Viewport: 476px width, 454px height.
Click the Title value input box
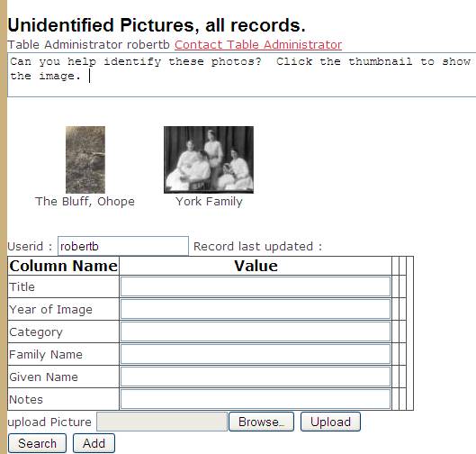[x=256, y=286]
